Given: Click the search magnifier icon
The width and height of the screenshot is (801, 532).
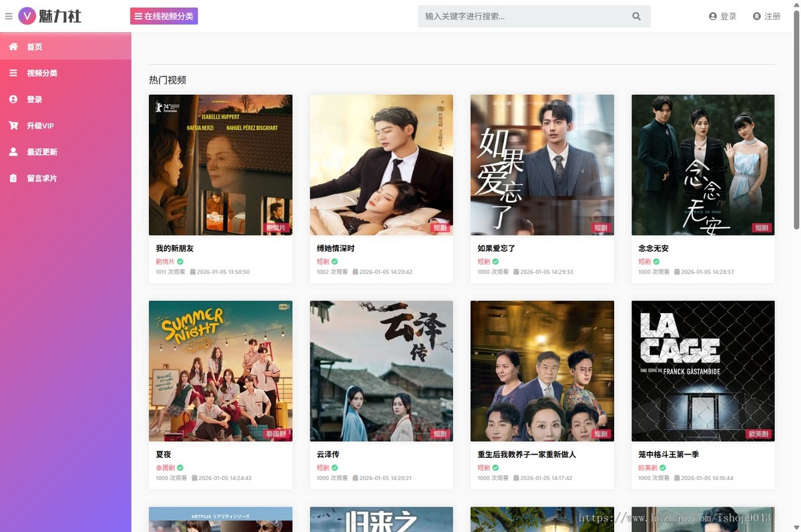Looking at the screenshot, I should [636, 17].
